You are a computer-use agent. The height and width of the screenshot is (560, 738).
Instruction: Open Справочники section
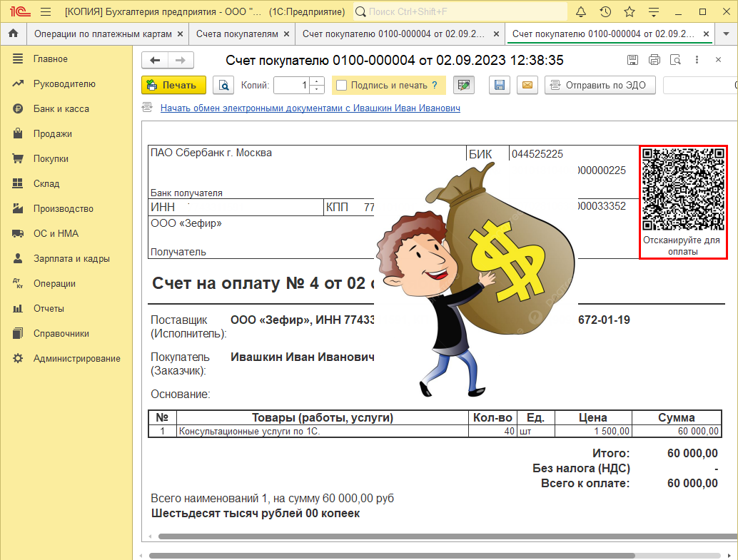pyautogui.click(x=66, y=333)
